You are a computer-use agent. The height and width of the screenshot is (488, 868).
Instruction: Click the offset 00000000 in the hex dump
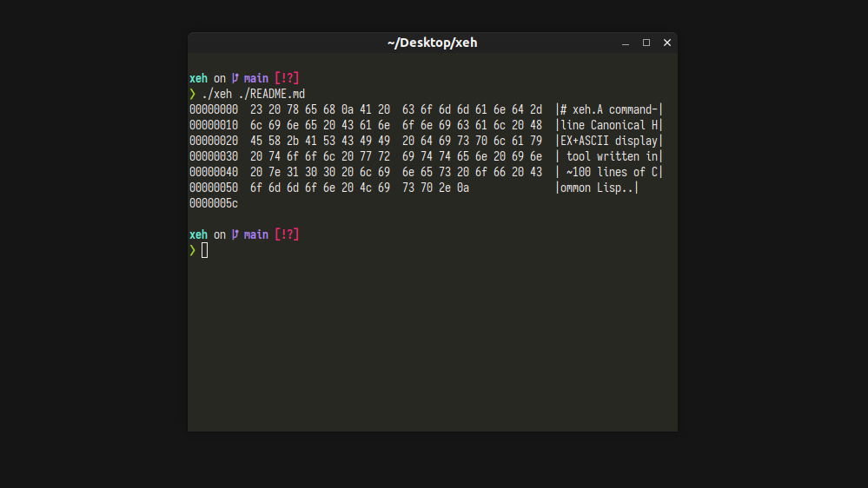tap(214, 109)
